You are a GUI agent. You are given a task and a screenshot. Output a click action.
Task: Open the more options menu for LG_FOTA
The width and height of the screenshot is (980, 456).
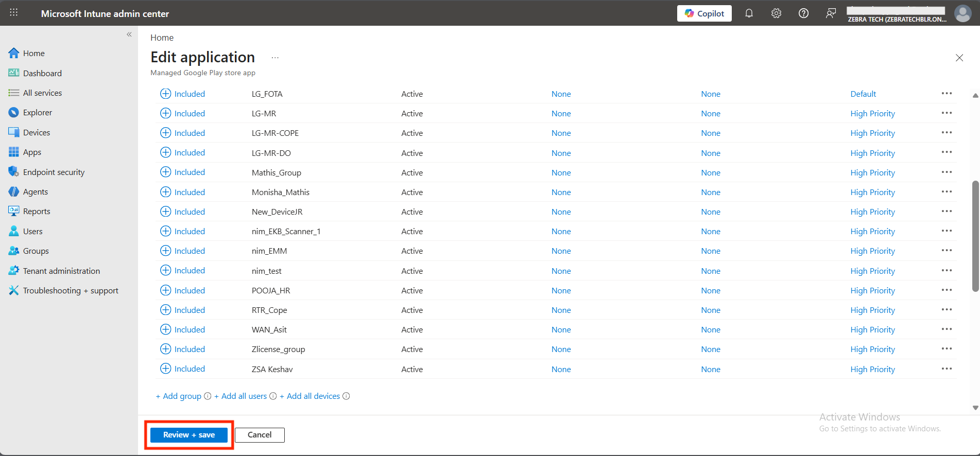point(947,93)
